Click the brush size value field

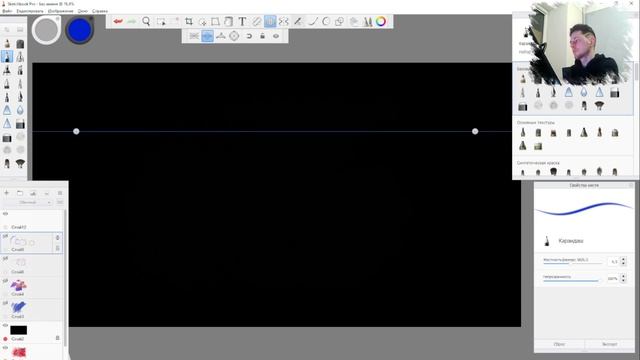coord(613,262)
